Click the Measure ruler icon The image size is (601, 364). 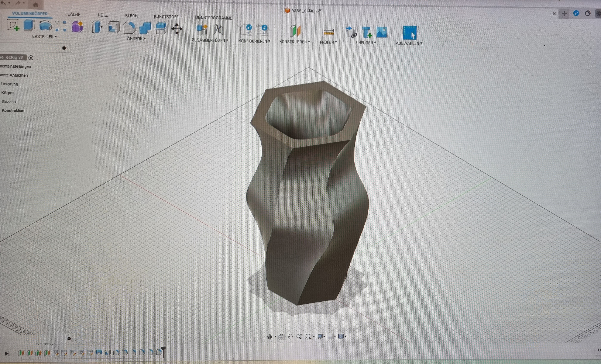[329, 32]
